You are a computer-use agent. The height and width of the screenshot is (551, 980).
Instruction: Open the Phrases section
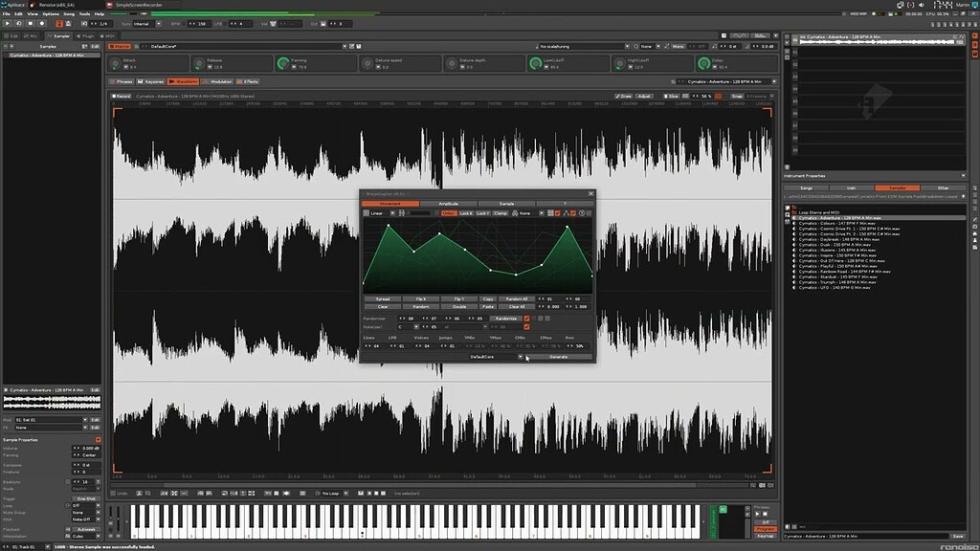pyautogui.click(x=122, y=82)
